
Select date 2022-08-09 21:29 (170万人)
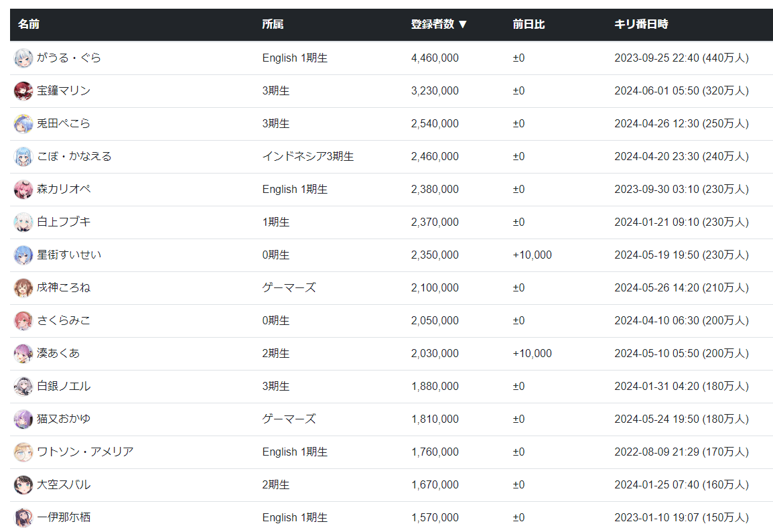point(681,452)
